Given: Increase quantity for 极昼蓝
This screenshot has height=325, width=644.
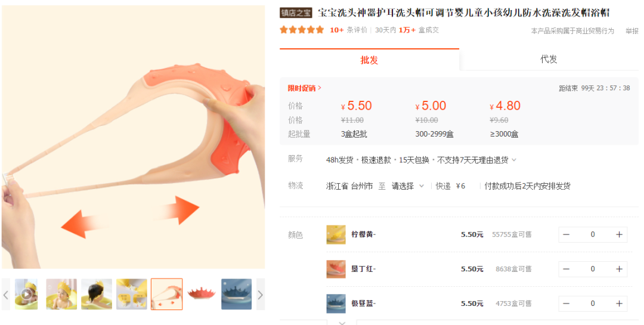Looking at the screenshot, I should pyautogui.click(x=620, y=304).
